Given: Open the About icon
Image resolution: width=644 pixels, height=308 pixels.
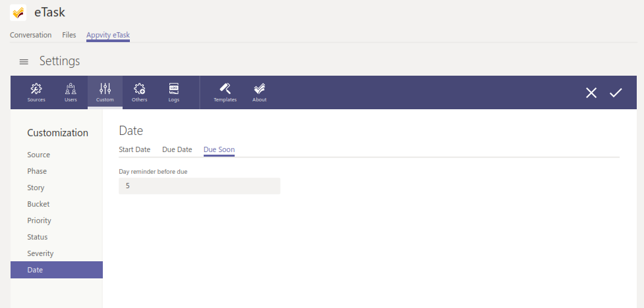Looking at the screenshot, I should coord(260,92).
